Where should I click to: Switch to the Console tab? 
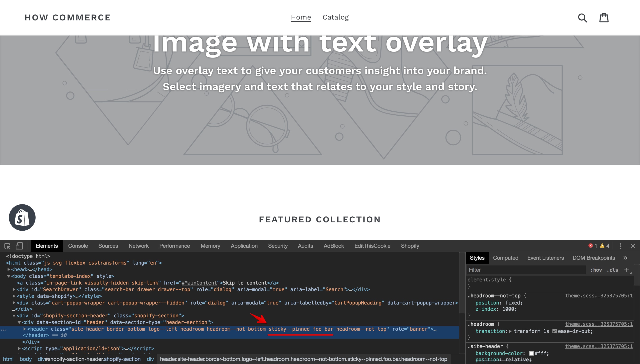coord(78,246)
